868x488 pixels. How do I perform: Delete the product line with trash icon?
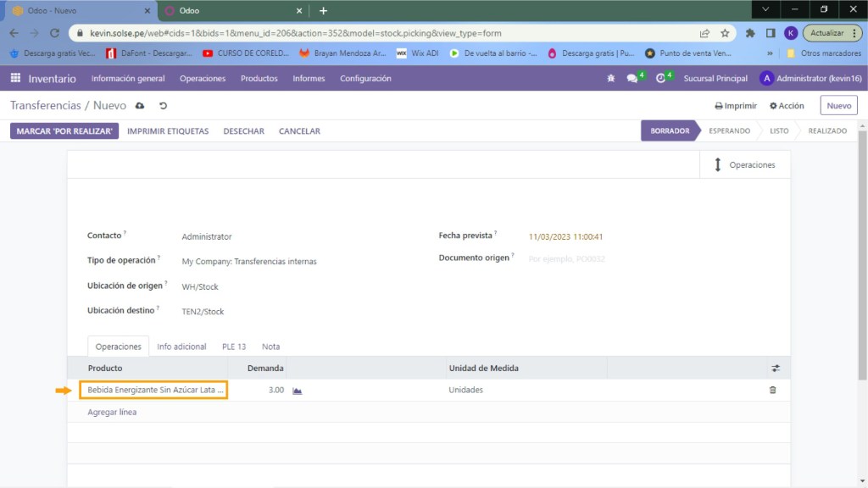pyautogui.click(x=772, y=390)
